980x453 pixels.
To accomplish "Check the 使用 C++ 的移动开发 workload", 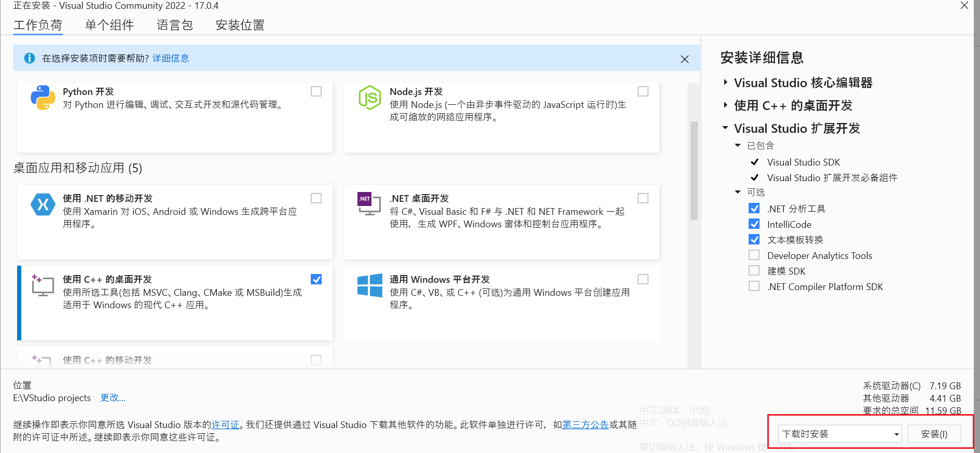I will click(x=316, y=360).
